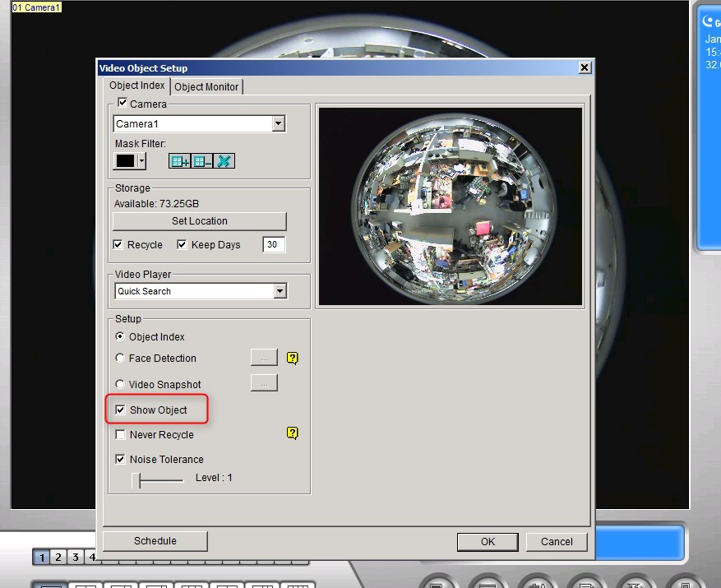Click the clear all masks X icon
Image resolution: width=721 pixels, height=588 pixels.
click(224, 161)
